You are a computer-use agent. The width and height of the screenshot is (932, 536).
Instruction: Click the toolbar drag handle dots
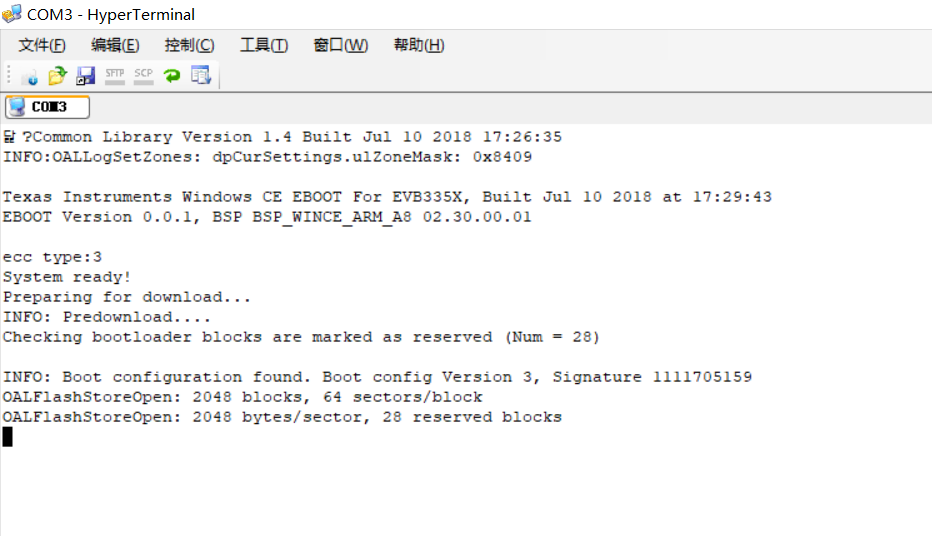click(x=8, y=75)
